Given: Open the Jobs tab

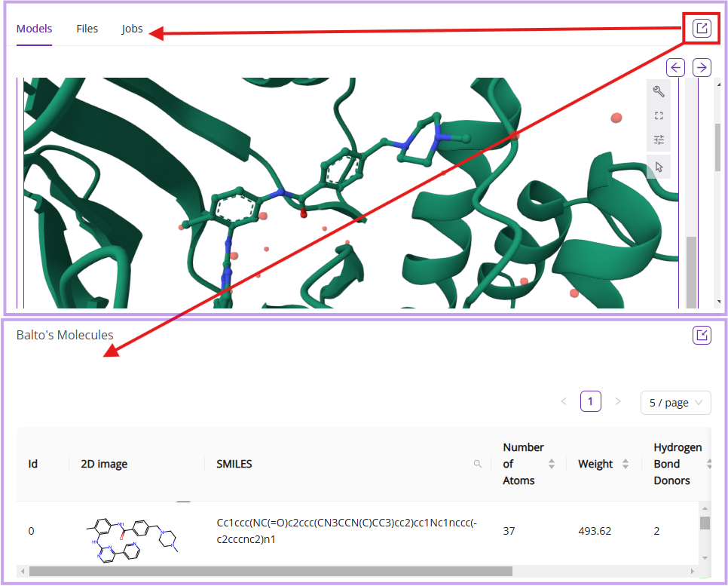Looking at the screenshot, I should pos(132,29).
